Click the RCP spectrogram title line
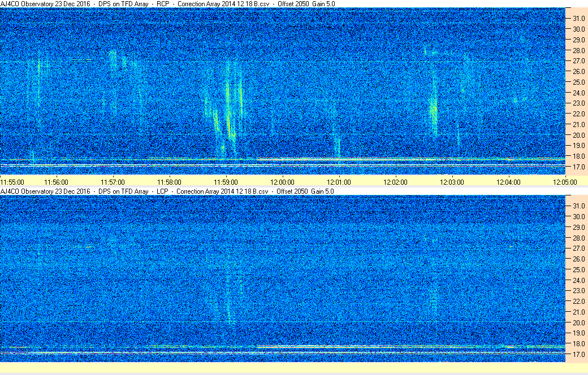Image resolution: width=588 pixels, height=375 pixels. [167, 4]
